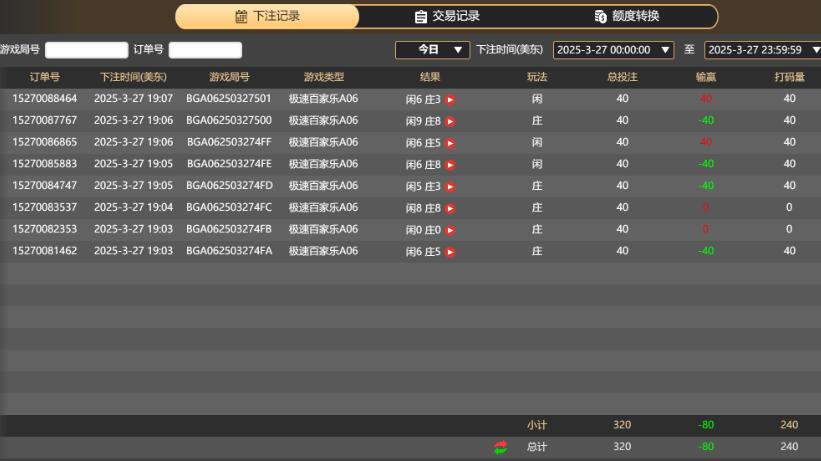Screen dimensions: 821x461
Task: Select game round number BGA062503274FC
Action: tap(229, 208)
